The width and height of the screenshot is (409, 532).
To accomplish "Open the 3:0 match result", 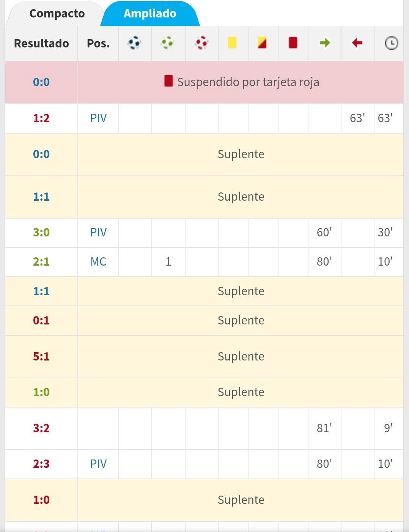I will 41,232.
